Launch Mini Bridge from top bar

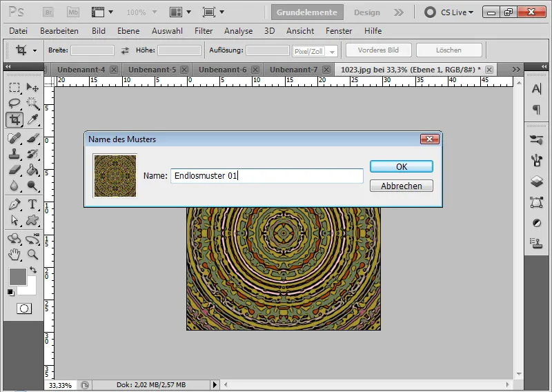click(73, 12)
